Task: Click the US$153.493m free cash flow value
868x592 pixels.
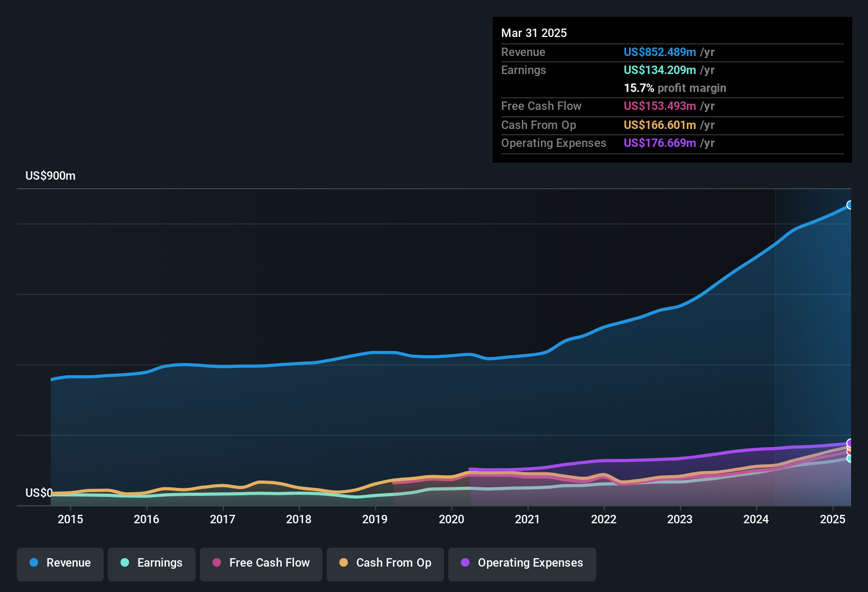Action: (x=660, y=106)
